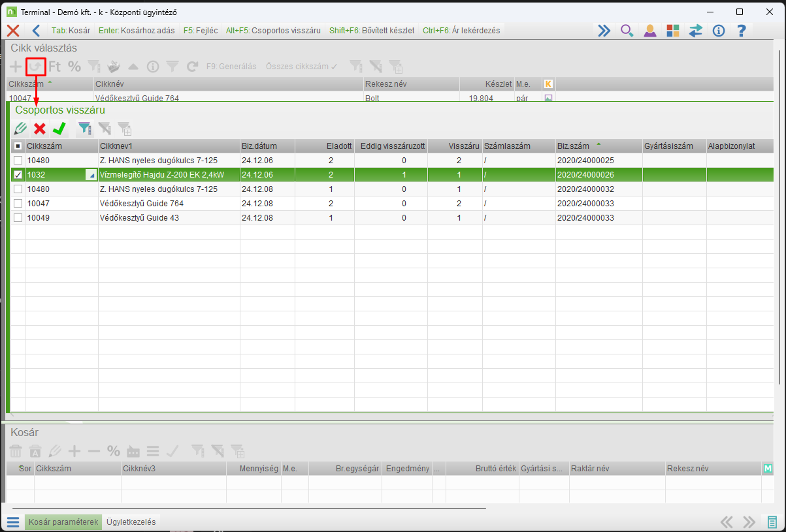Click the Kosár Mennyiség column header

(x=254, y=468)
